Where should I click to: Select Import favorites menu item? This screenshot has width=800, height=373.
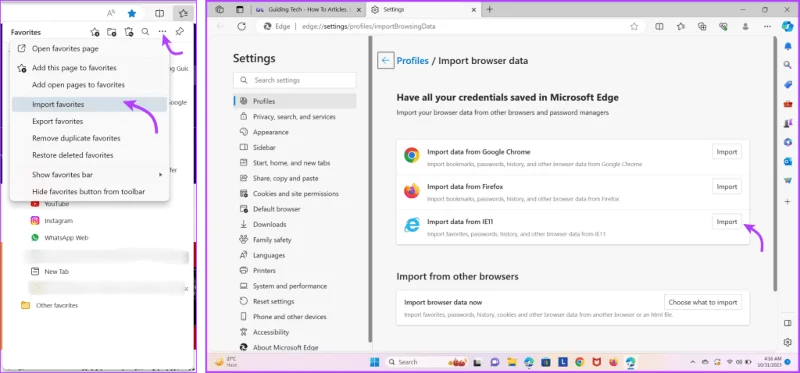pos(90,104)
